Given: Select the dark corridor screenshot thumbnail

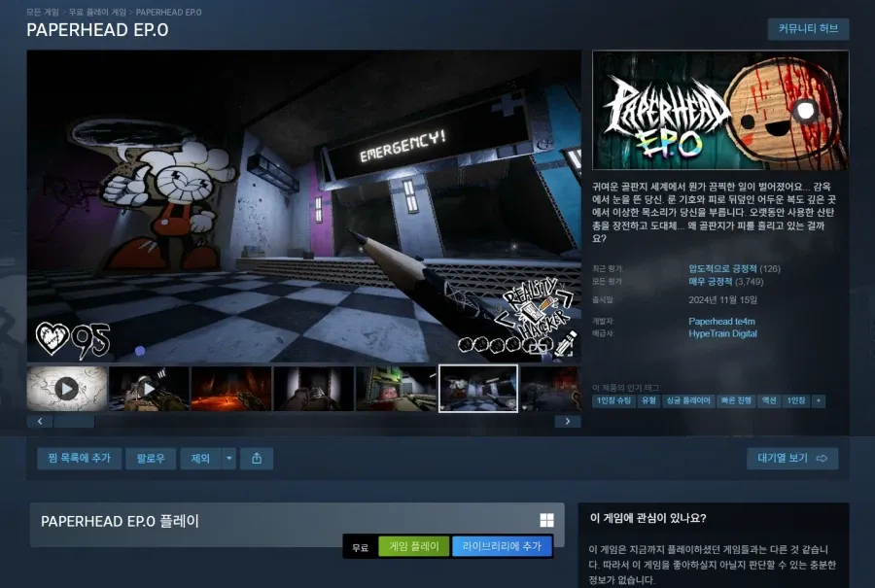Looking at the screenshot, I should coord(314,389).
